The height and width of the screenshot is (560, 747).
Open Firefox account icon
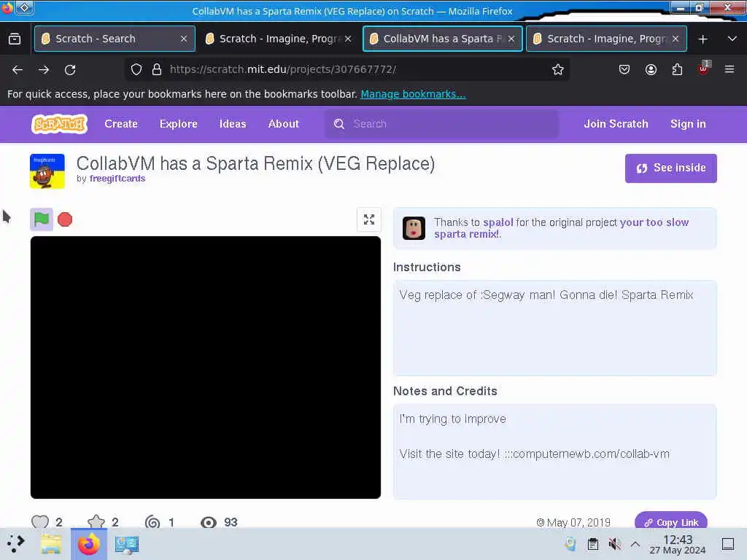[651, 69]
